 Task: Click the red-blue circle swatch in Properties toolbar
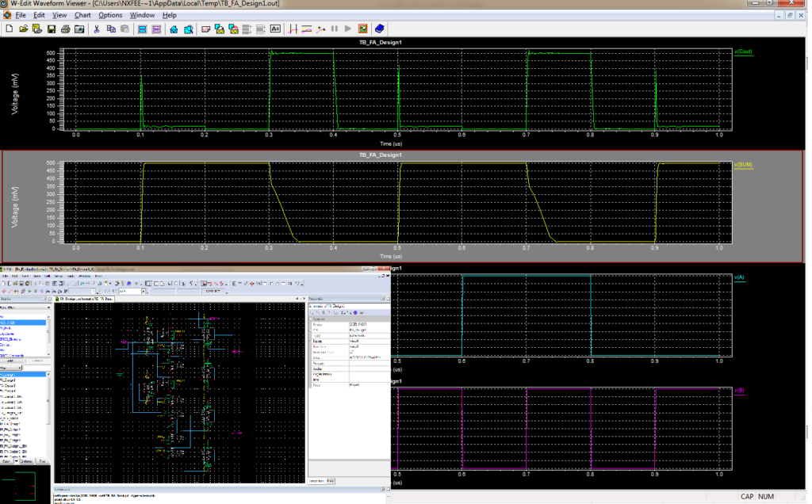coord(355,313)
